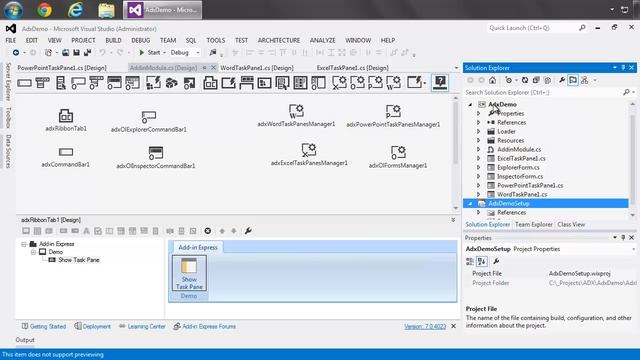Click the delete circle-X icon in ribbon designer toolbar
The width and height of the screenshot is (640, 360).
(x=208, y=231)
